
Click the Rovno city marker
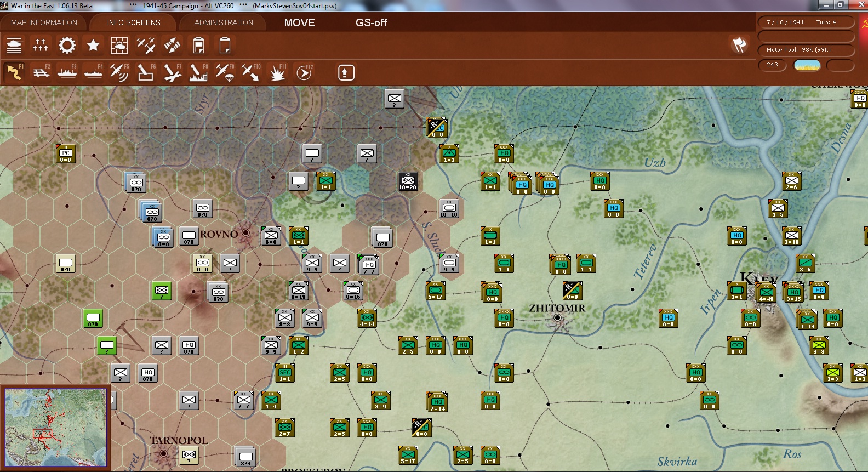click(x=246, y=233)
